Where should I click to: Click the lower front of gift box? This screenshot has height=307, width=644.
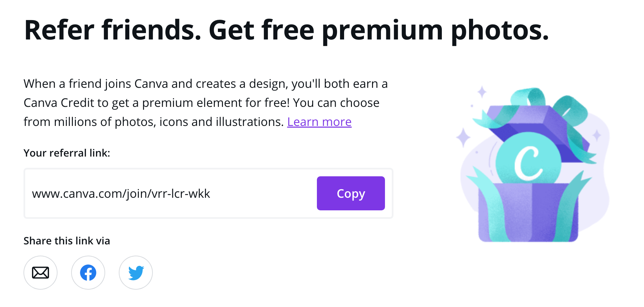[x=528, y=213]
